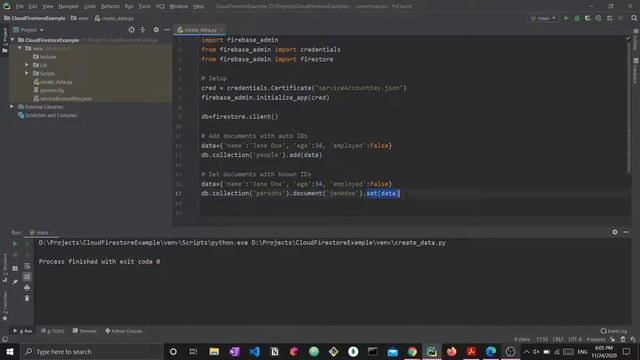The image size is (640, 360).
Task: Open Windows Start menu
Action: [10, 351]
